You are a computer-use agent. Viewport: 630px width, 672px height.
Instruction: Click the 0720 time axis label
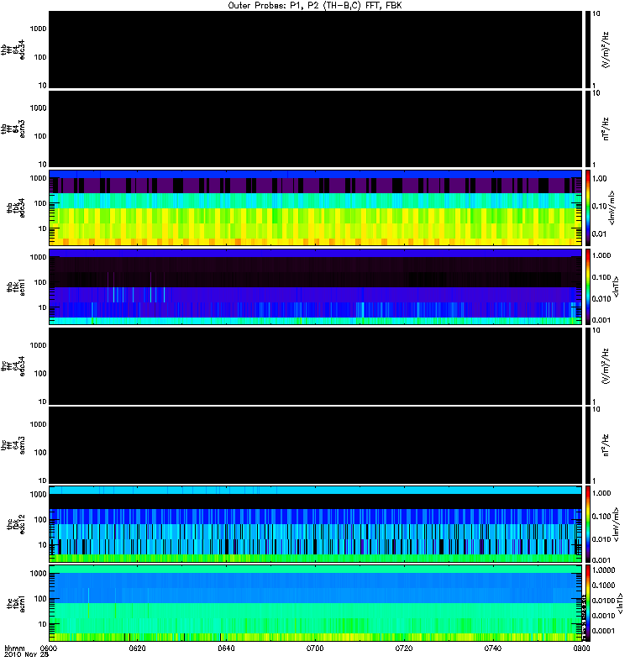coord(404,648)
